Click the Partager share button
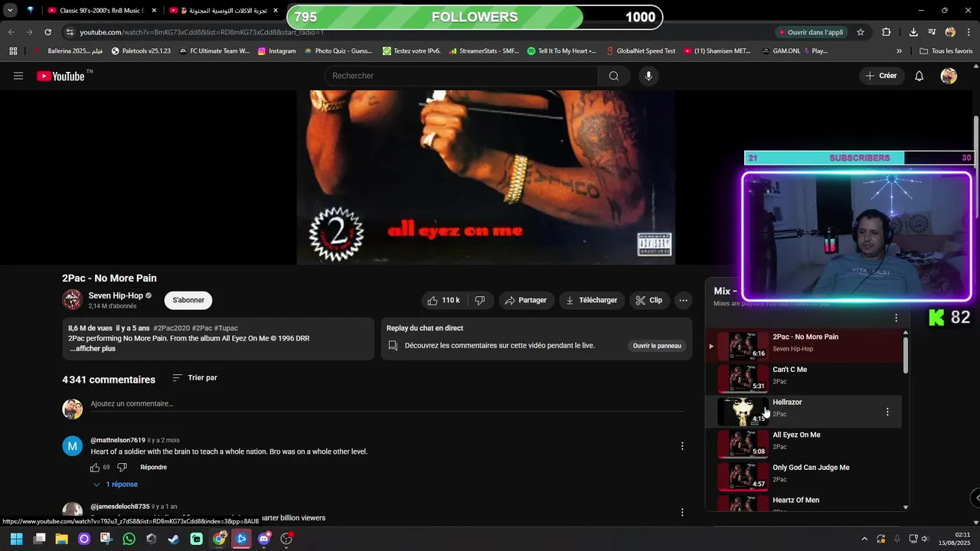The image size is (980, 551). 525,301
